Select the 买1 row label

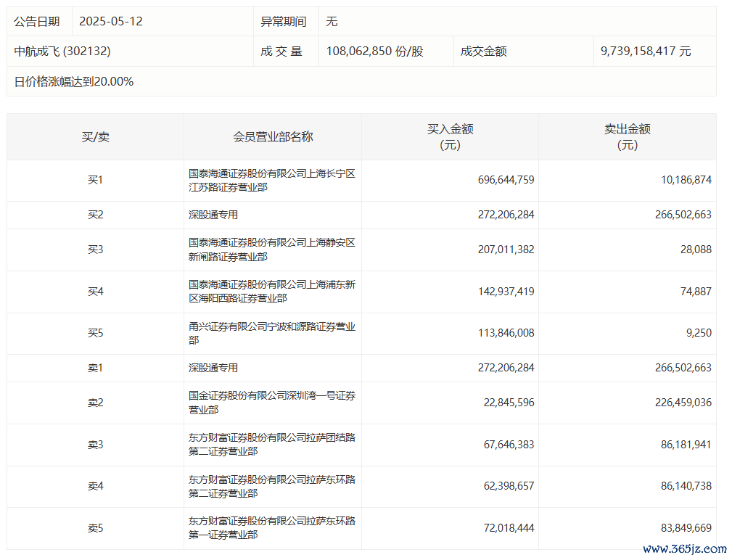[x=95, y=180]
